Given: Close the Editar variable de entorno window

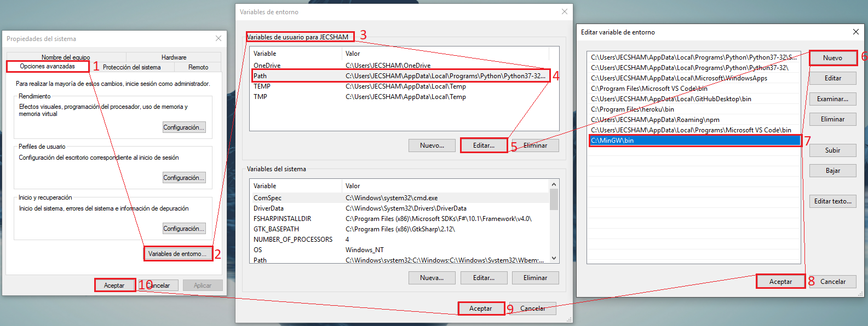Looking at the screenshot, I should pos(856,32).
